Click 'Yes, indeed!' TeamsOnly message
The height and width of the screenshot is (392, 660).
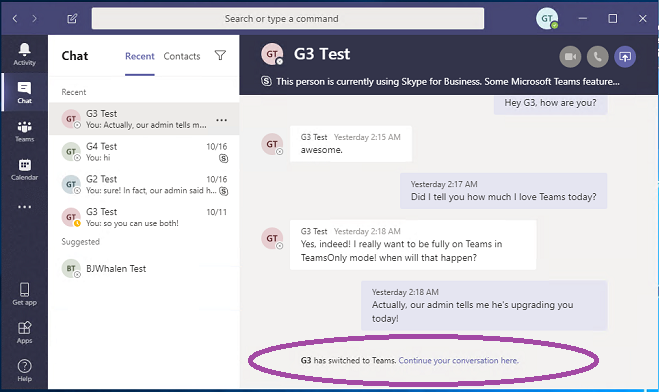click(413, 245)
